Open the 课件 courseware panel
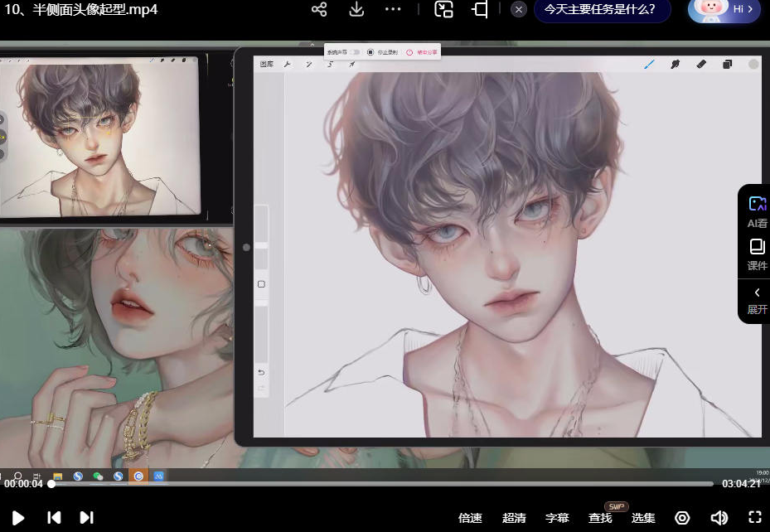 755,254
